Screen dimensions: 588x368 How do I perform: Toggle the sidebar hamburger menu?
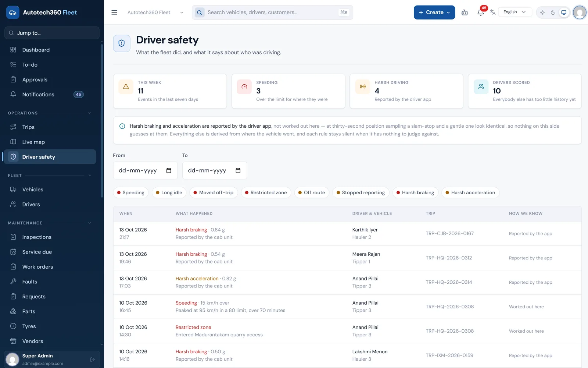(114, 13)
